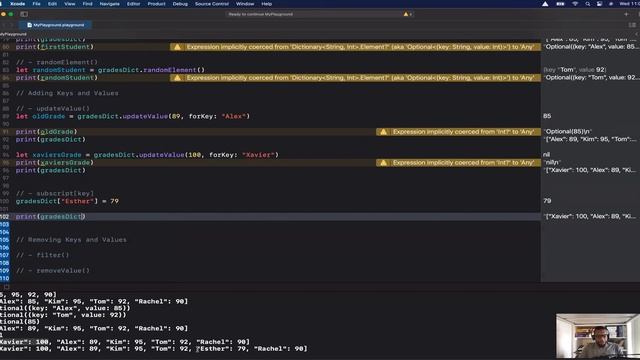Open the Editor menu
This screenshot has height=360, width=640.
(133, 4)
